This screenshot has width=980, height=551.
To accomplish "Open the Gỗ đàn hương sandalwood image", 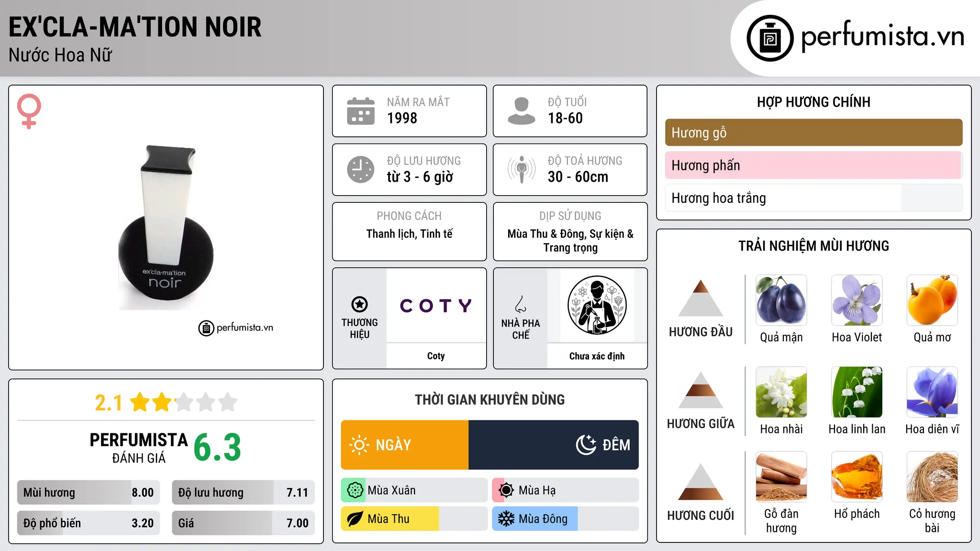I will click(781, 477).
